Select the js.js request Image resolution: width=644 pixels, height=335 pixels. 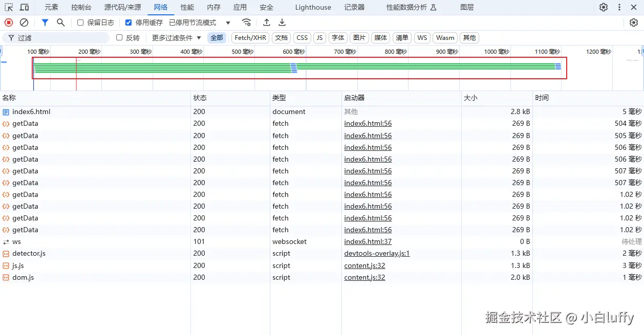click(x=322, y=265)
